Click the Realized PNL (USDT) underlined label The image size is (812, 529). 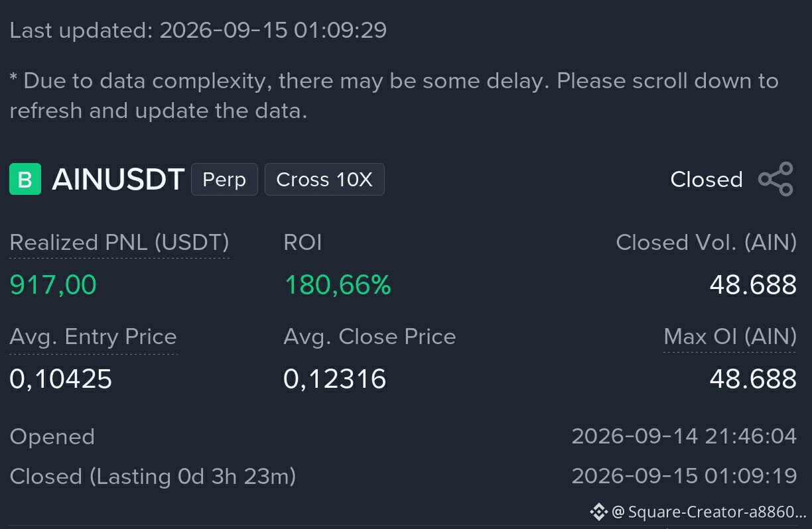pyautogui.click(x=119, y=243)
